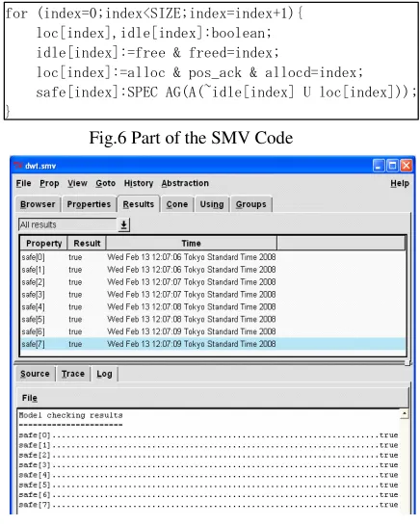Select the safe[4] result row
Viewport: 420px width, 526px height.
click(213, 307)
